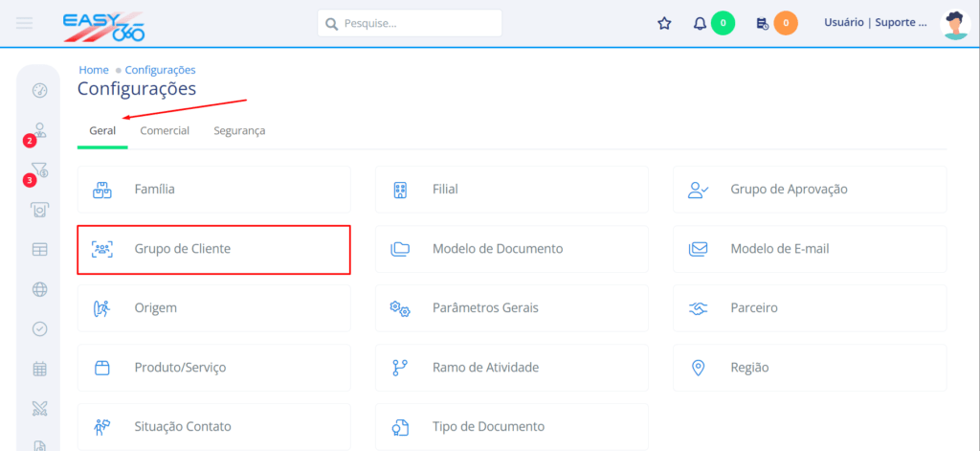980x451 pixels.
Task: Click the Parâmetros Gerais gears icon
Action: [x=399, y=308]
